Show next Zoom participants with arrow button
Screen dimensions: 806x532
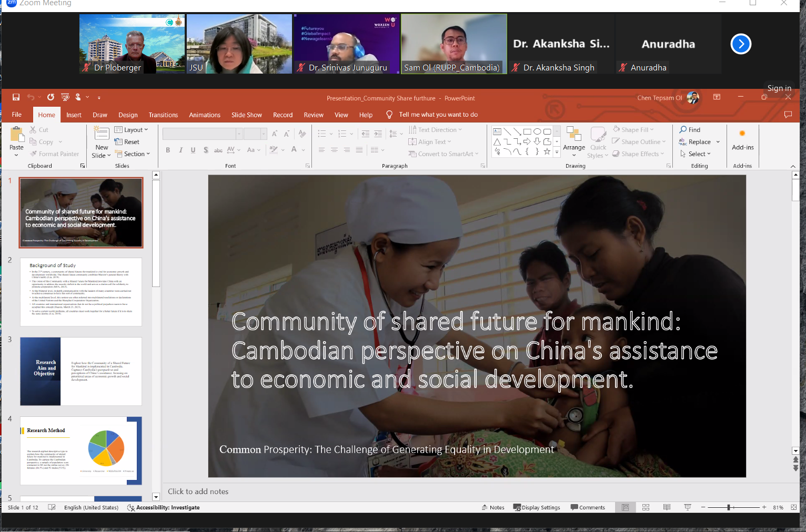[741, 44]
